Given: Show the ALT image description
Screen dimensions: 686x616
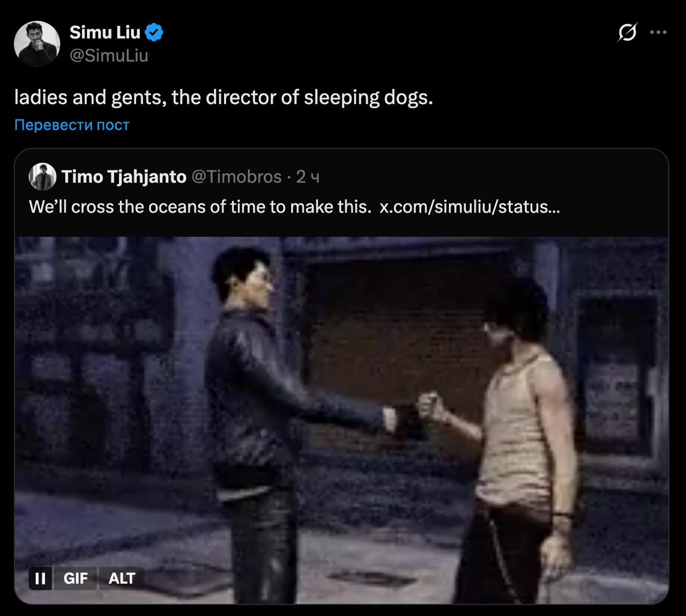Looking at the screenshot, I should [x=122, y=579].
